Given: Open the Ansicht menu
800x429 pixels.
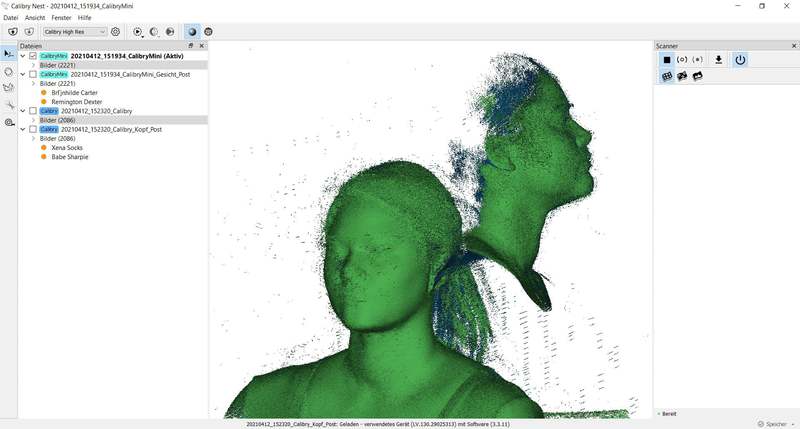Looking at the screenshot, I should (35, 18).
